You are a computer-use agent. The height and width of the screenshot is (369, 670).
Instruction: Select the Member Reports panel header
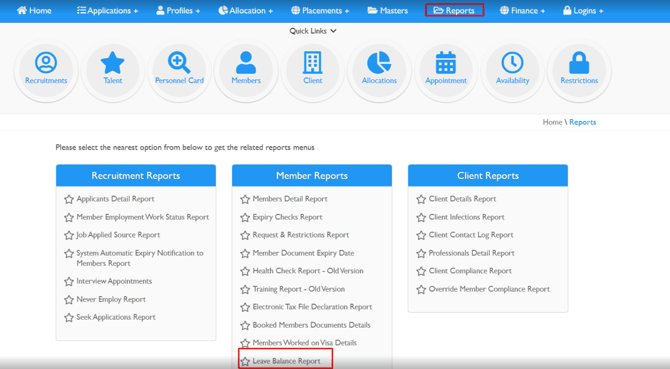[312, 176]
